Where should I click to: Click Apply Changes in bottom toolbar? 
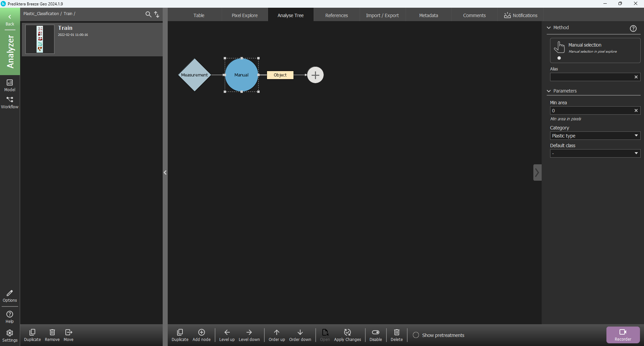pyautogui.click(x=347, y=335)
